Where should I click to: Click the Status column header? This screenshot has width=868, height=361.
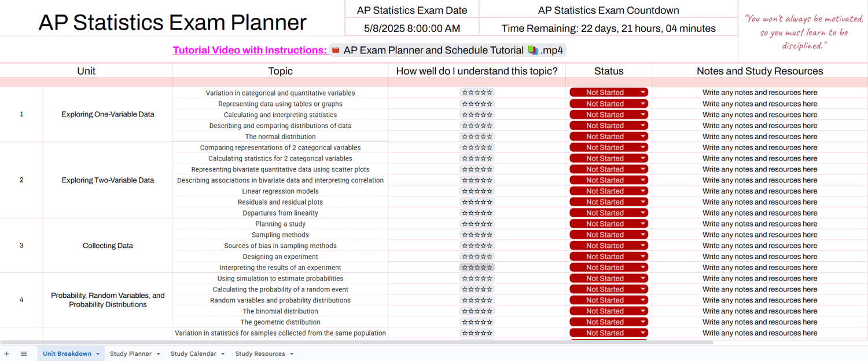[609, 71]
